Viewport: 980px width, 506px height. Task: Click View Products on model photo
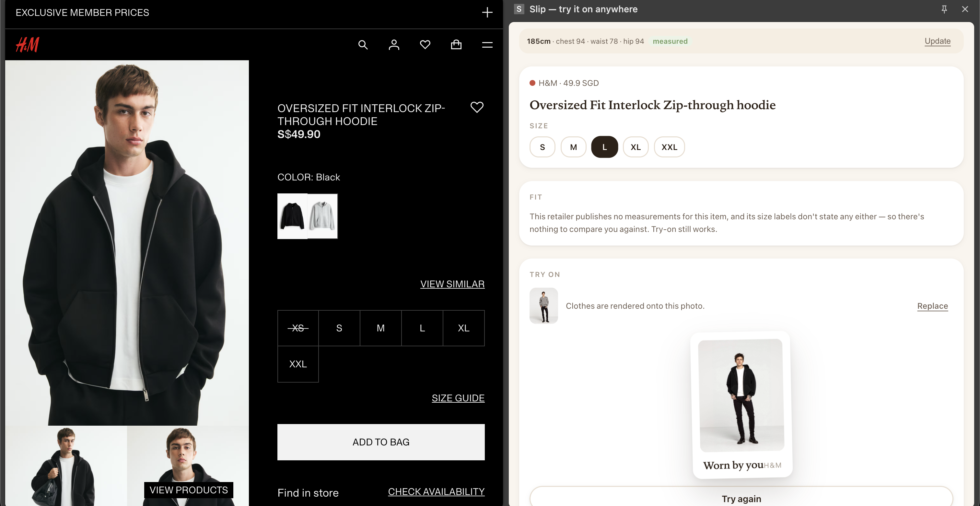coord(189,490)
